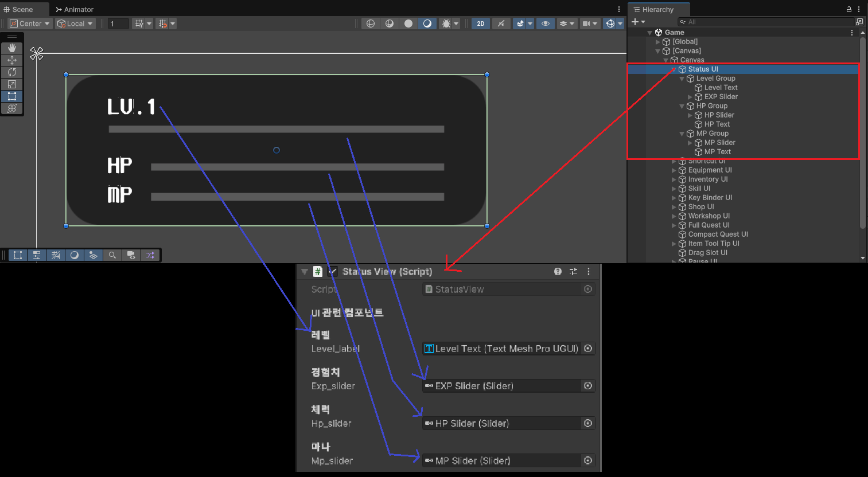868x477 pixels.
Task: Expand the [Global] tree node
Action: point(658,42)
